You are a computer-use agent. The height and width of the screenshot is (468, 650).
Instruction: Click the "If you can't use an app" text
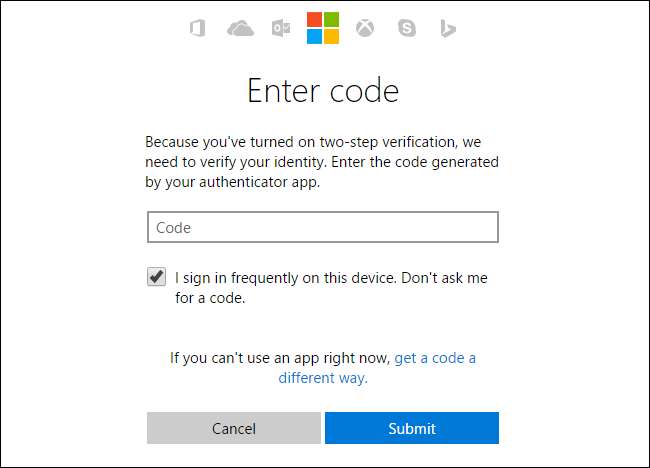[280, 357]
